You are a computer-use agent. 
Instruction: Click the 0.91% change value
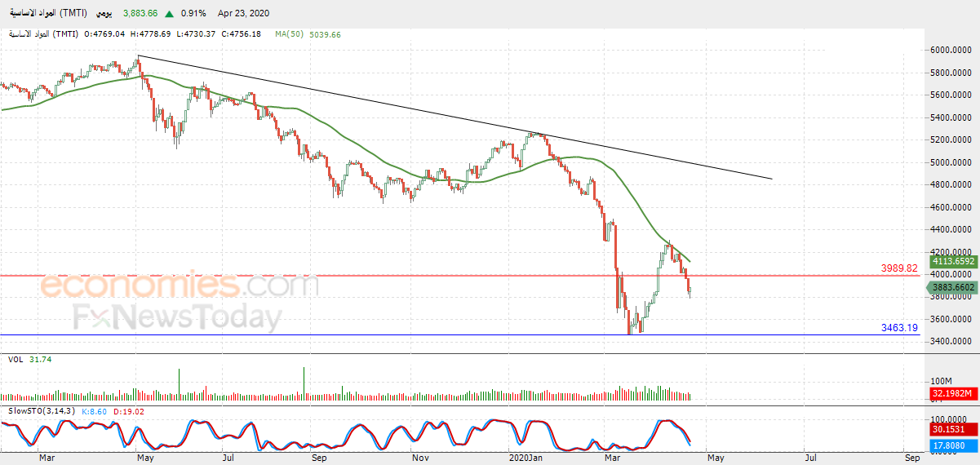193,14
